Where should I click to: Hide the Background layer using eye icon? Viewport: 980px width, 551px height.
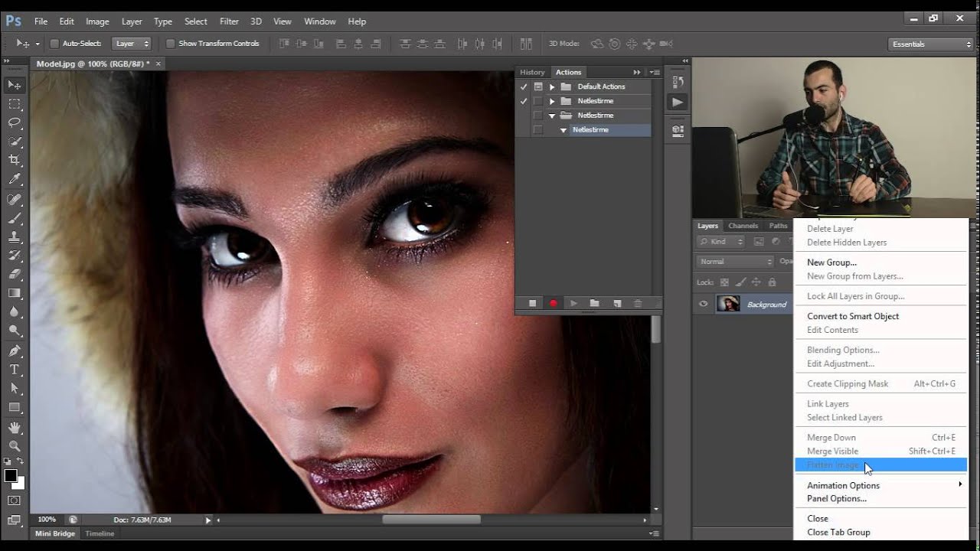click(x=704, y=305)
